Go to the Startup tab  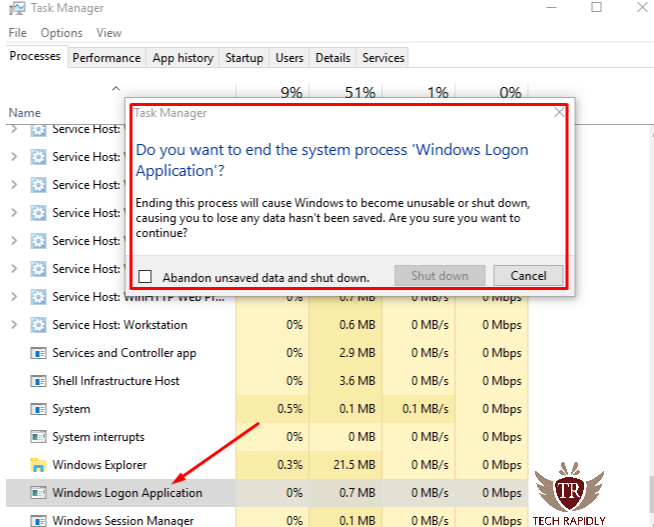(x=244, y=58)
